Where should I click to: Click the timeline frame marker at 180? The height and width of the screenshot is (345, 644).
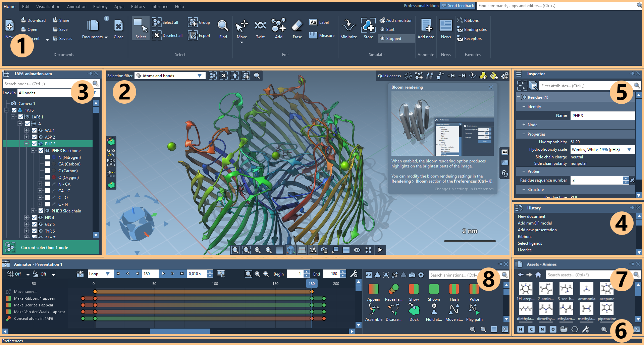pyautogui.click(x=312, y=284)
